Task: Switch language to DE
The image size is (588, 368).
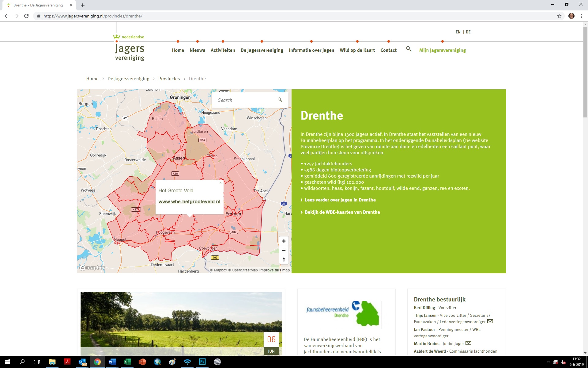Action: (x=468, y=32)
